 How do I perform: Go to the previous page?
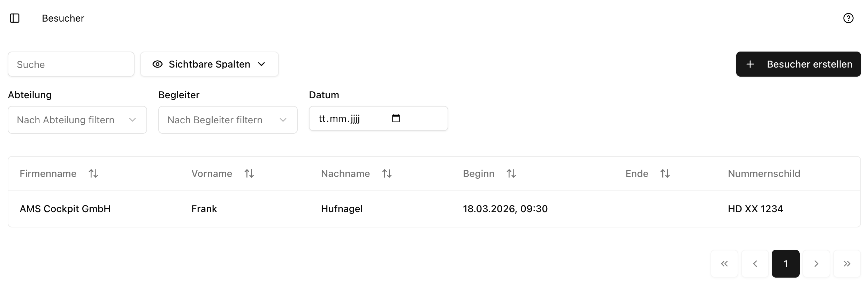(755, 264)
